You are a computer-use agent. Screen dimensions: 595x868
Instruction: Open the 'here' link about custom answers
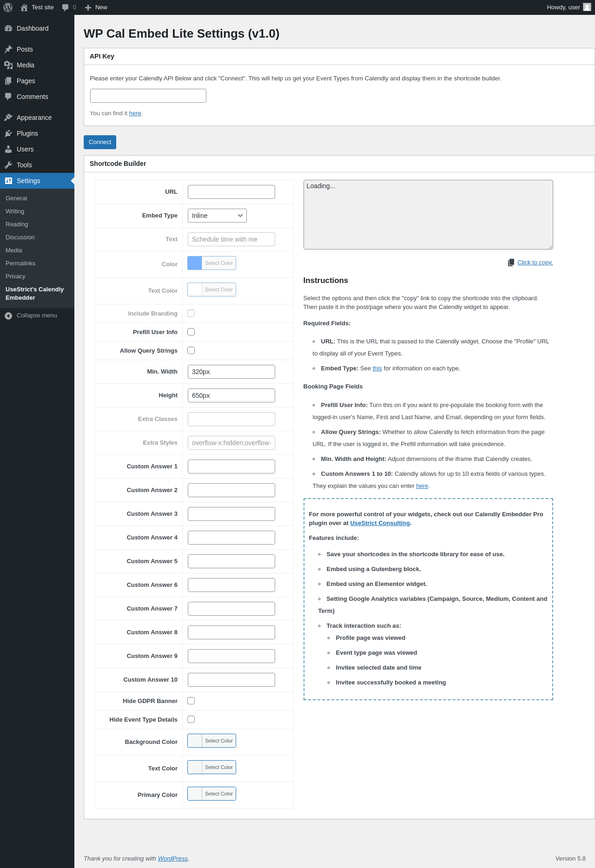coord(422,486)
